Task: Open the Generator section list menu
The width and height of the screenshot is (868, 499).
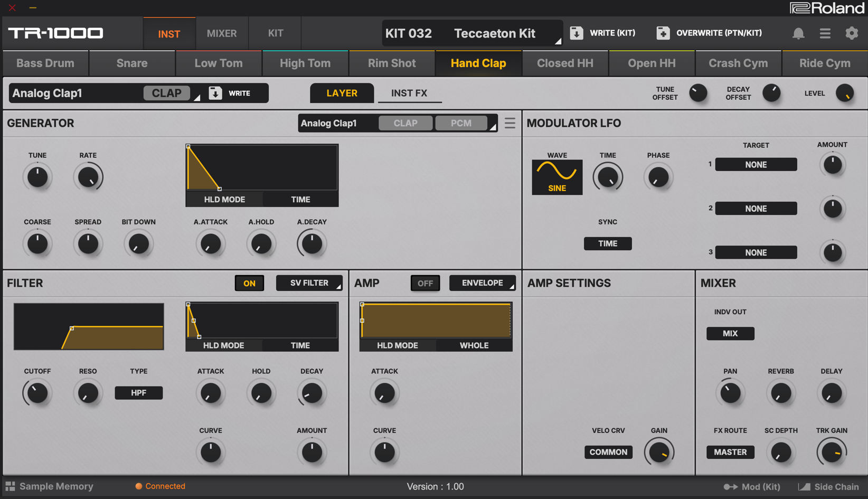Action: (510, 123)
